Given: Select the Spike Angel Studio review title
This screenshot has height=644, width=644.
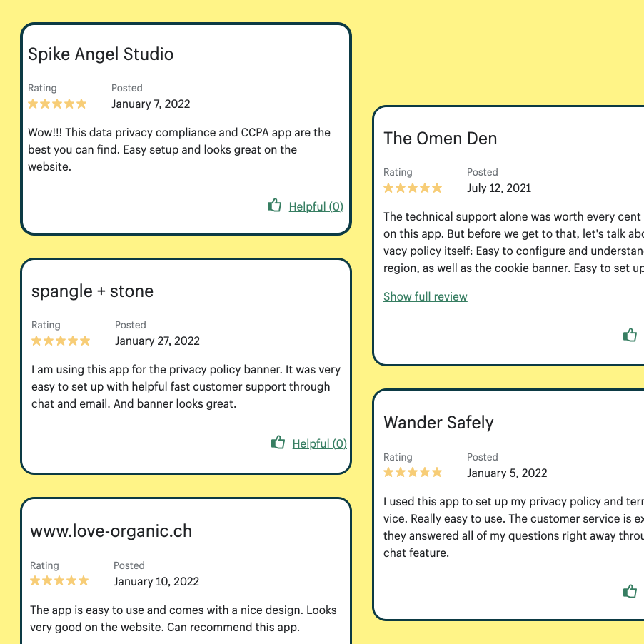Looking at the screenshot, I should (x=101, y=54).
